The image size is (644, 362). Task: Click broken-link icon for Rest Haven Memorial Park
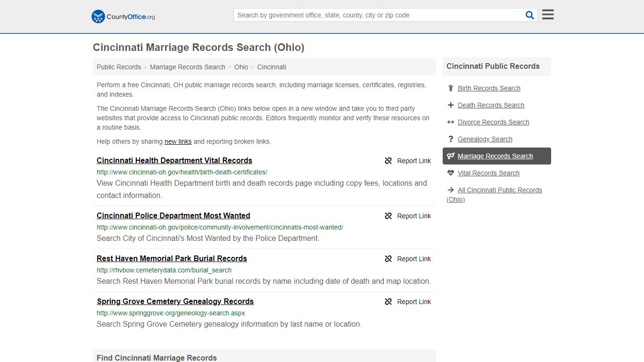388,259
